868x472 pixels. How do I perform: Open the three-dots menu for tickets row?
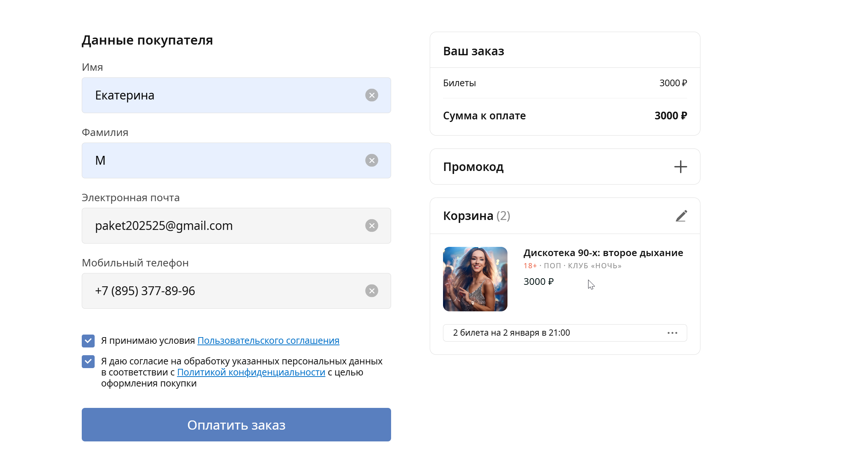[x=672, y=333]
